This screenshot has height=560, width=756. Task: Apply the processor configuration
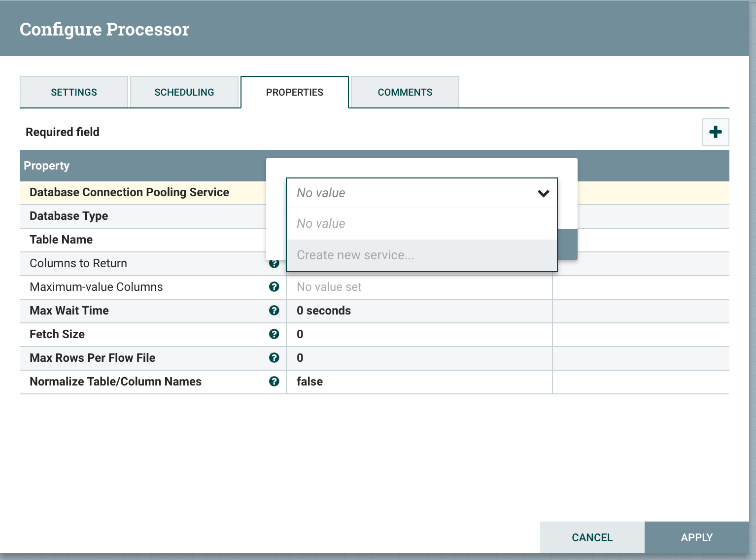click(696, 537)
